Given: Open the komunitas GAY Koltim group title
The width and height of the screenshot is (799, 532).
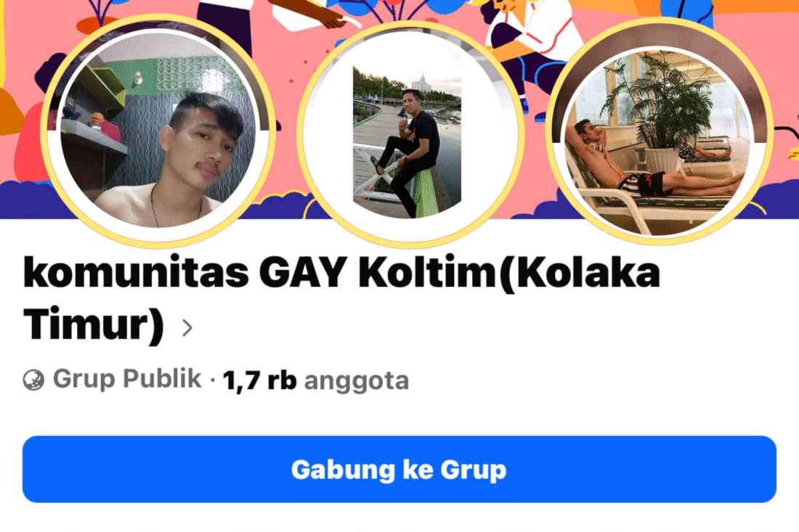Looking at the screenshot, I should (x=341, y=299).
